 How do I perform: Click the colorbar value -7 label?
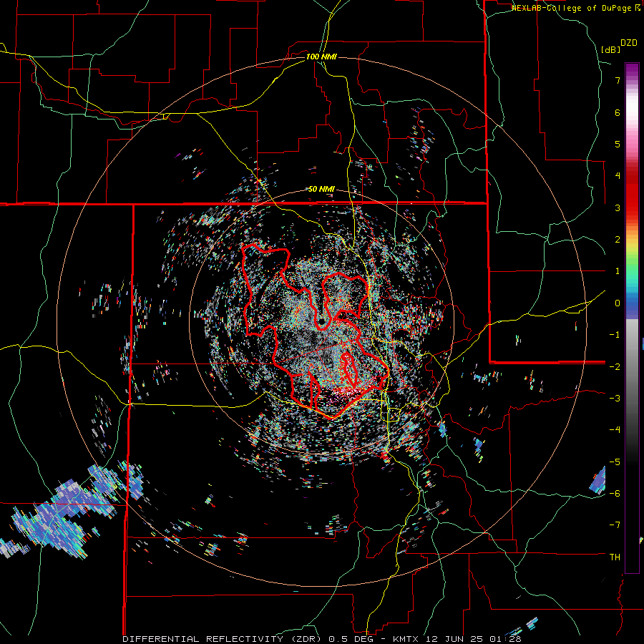(615, 525)
